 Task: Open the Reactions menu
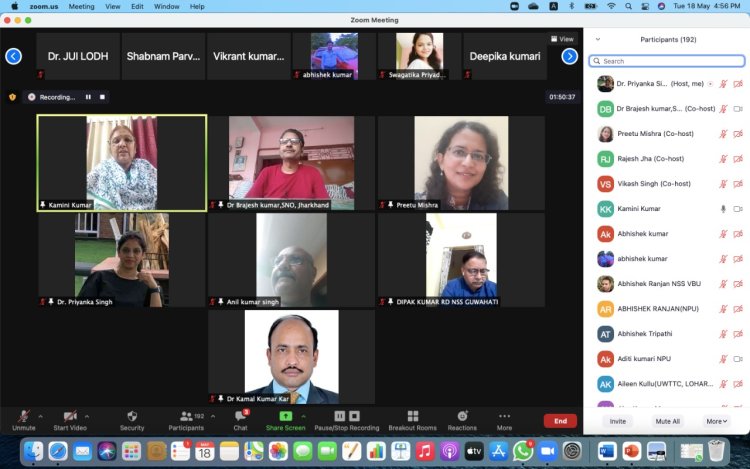tap(462, 416)
